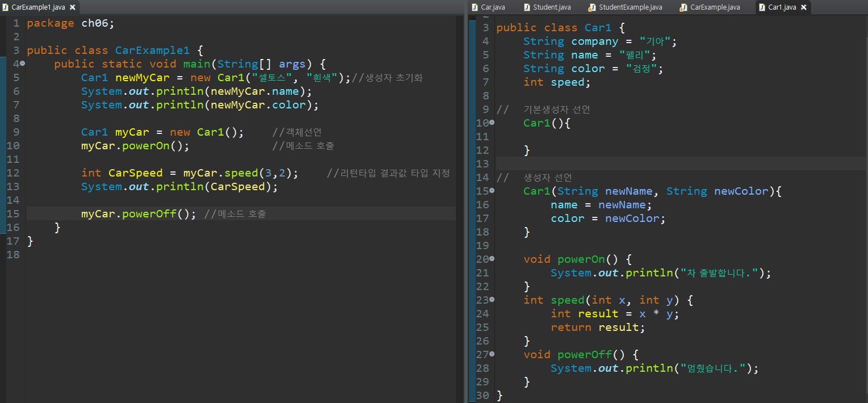
Task: Click the Java file icon on Student.java tab
Action: coord(527,7)
